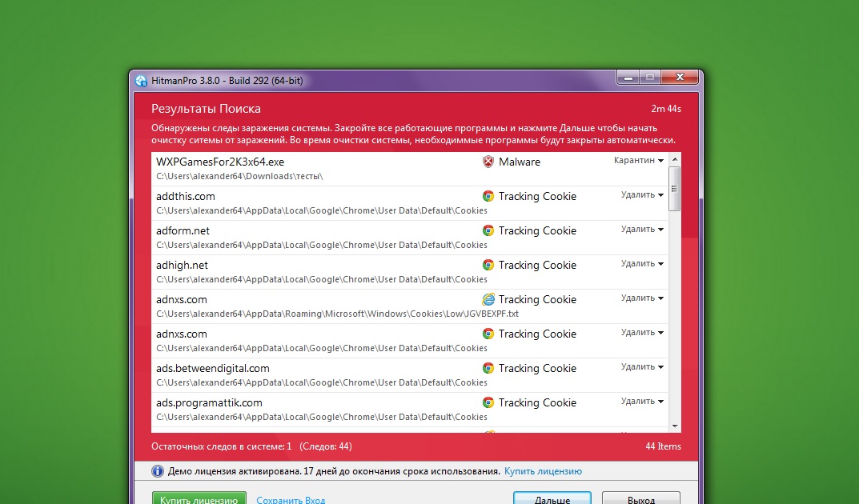Click the Downloads\тесты\ file path text
The height and width of the screenshot is (504, 859).
coord(239,176)
